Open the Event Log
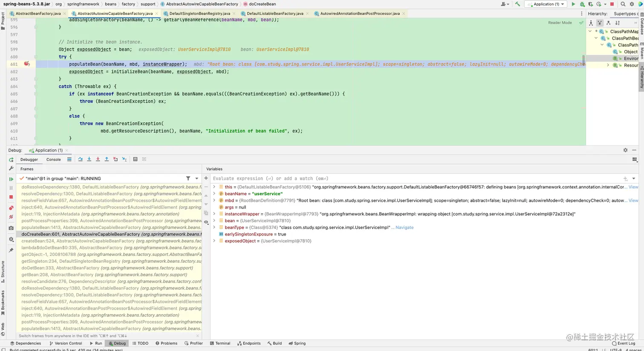The image size is (644, 351). tap(624, 343)
